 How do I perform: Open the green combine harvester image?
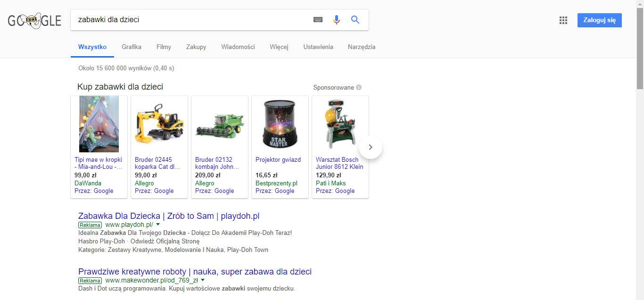220,125
